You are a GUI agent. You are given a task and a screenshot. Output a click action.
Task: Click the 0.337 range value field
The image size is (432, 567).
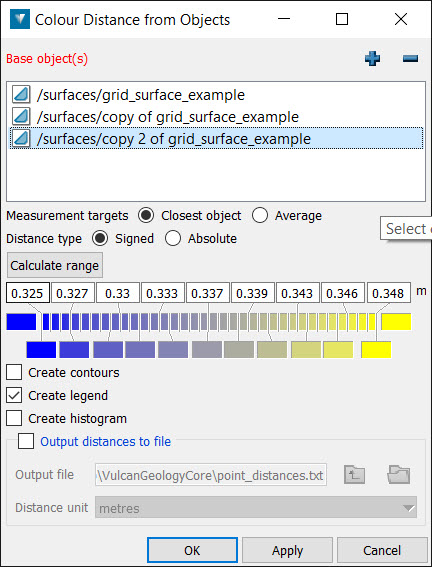(207, 293)
